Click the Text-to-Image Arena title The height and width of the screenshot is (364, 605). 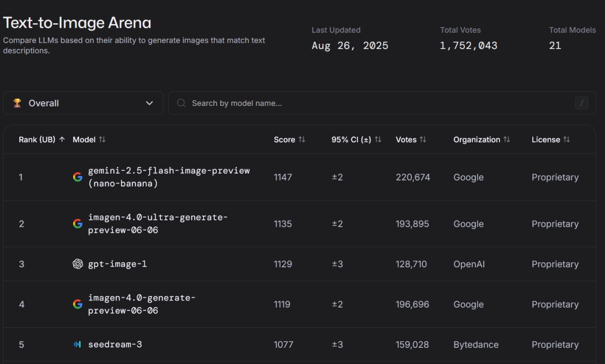point(77,23)
